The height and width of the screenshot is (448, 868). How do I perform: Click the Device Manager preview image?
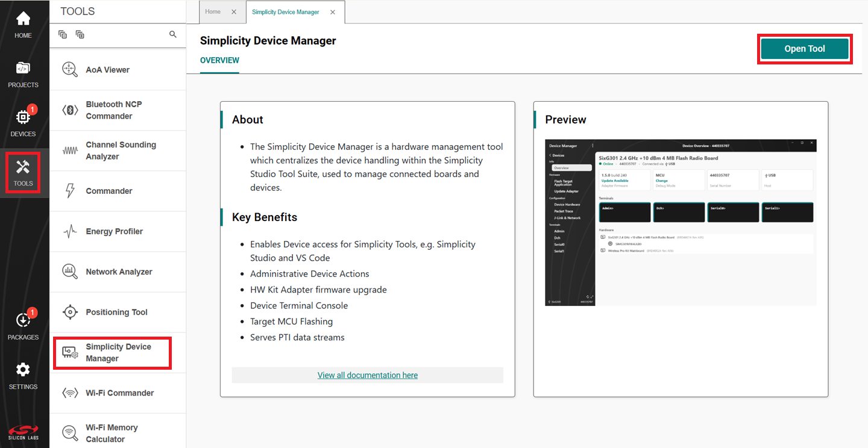coord(681,223)
